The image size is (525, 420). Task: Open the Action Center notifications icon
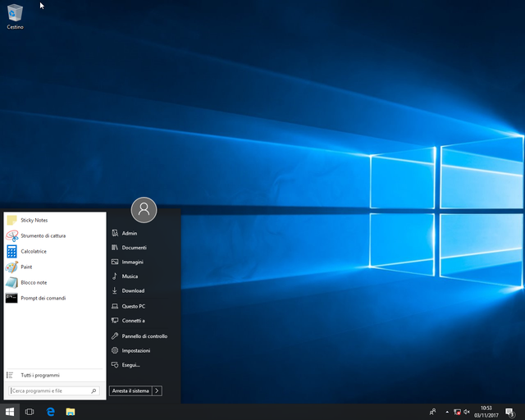pos(510,412)
